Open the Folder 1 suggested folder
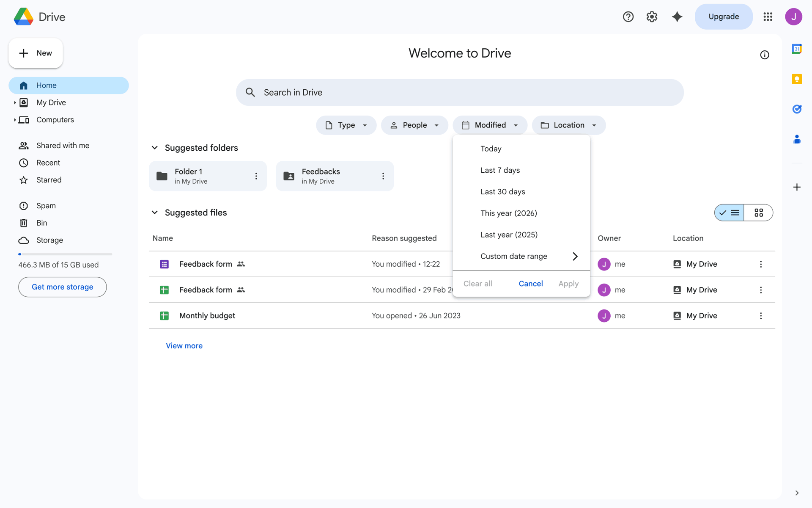Image resolution: width=812 pixels, height=508 pixels. [x=208, y=176]
